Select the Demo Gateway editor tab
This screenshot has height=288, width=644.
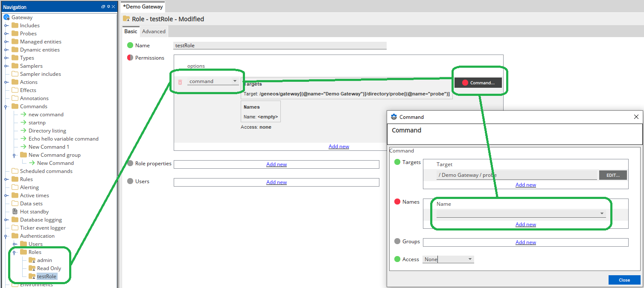coord(143,7)
